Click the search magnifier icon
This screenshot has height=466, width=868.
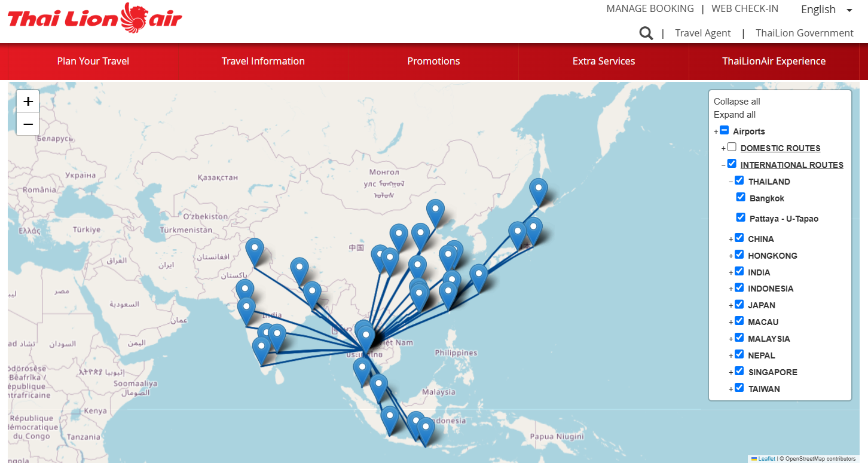[x=646, y=33]
